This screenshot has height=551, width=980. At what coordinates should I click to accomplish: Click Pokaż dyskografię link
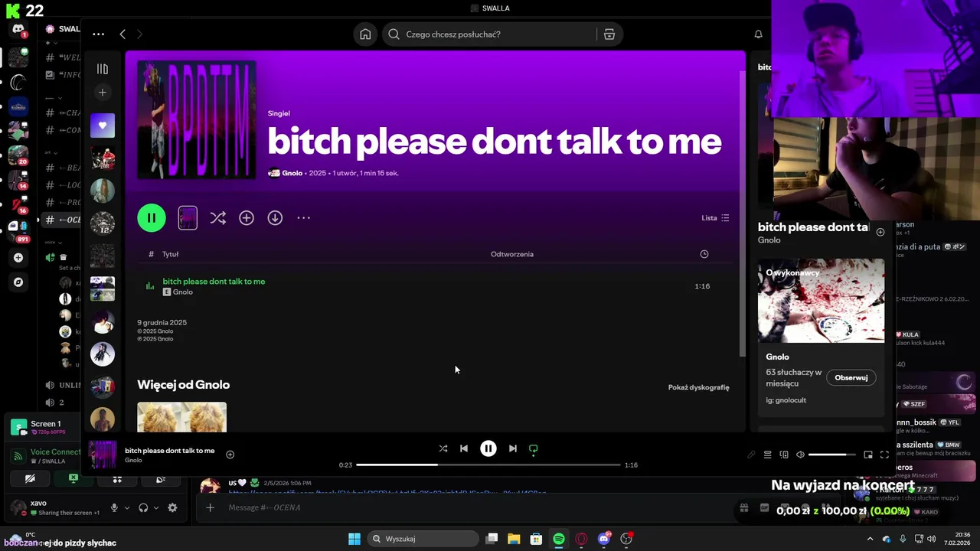click(698, 387)
